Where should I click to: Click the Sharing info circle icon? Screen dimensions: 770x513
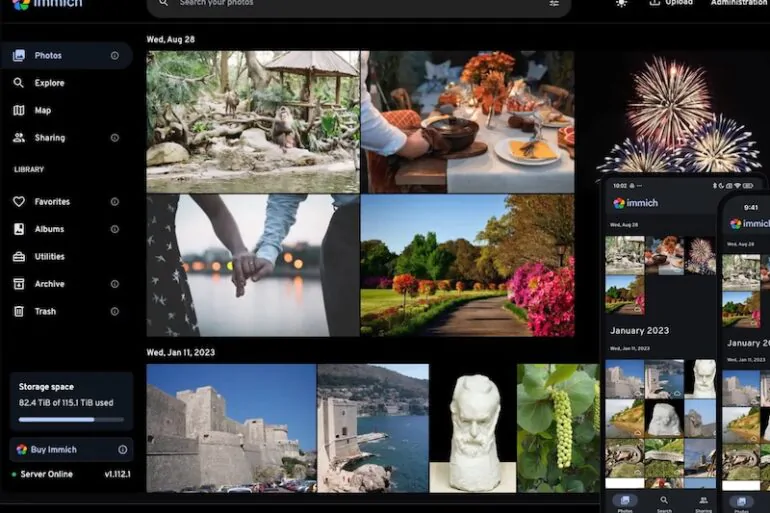click(114, 138)
